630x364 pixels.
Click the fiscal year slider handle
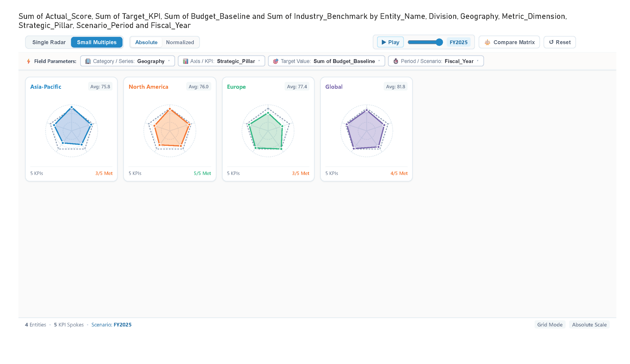439,42
